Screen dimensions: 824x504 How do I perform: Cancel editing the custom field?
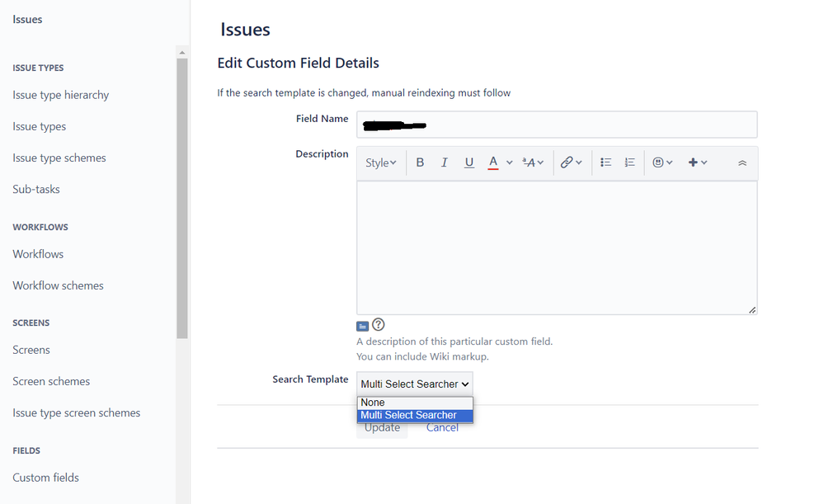click(x=442, y=428)
